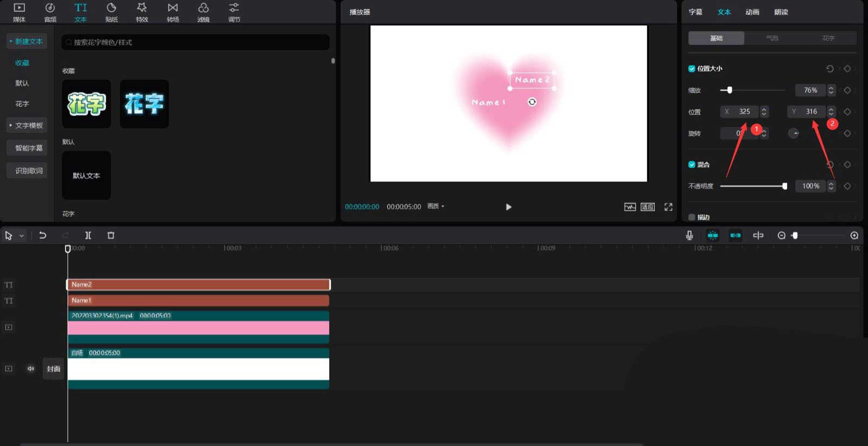Enter fullscreen preview mode
Screen dimensions: 868x446
point(668,207)
